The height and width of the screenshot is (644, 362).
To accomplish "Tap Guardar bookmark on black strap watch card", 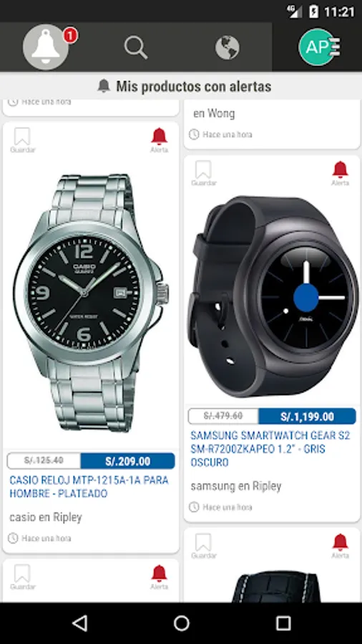I will point(204,546).
